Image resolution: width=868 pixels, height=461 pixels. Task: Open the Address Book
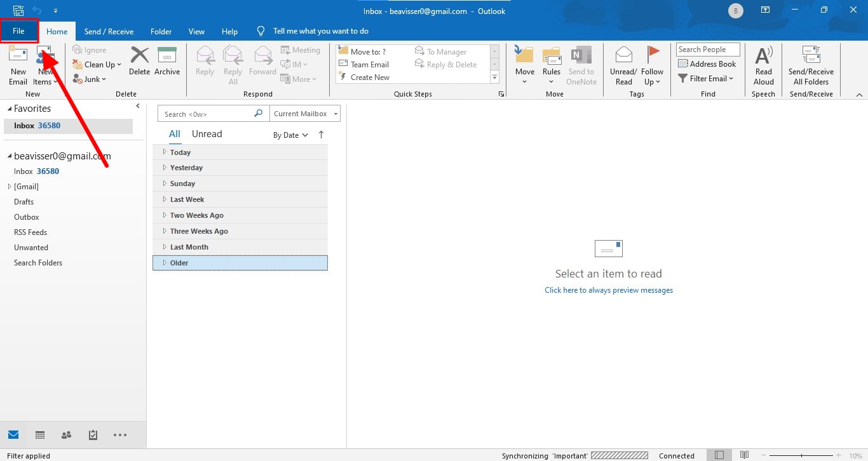(x=707, y=64)
